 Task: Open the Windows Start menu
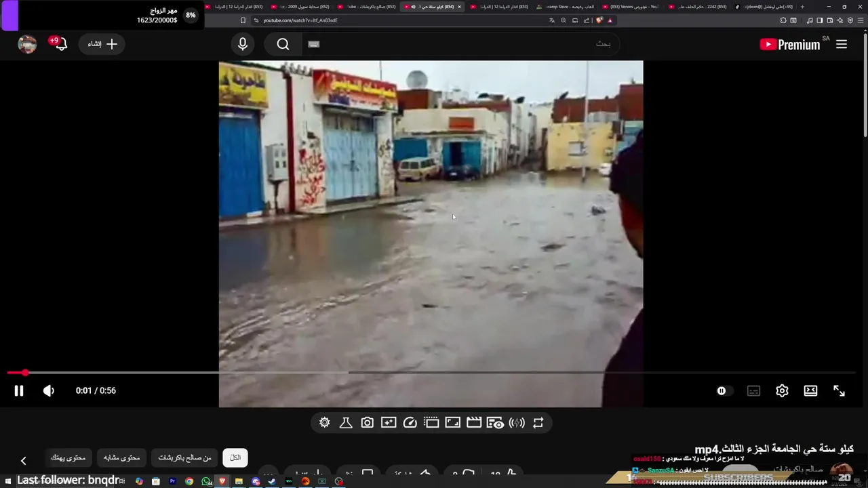coord(8,481)
